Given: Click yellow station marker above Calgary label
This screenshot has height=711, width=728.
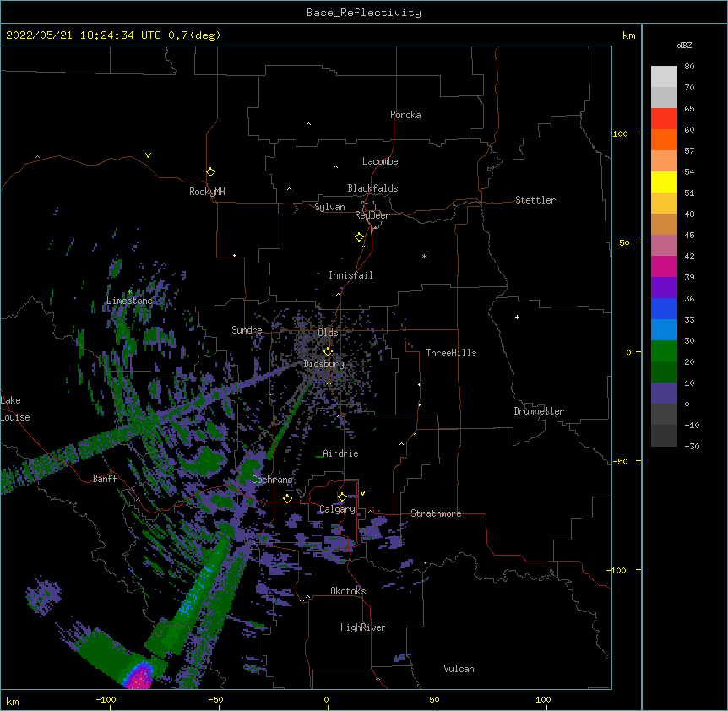Looking at the screenshot, I should 342,497.
